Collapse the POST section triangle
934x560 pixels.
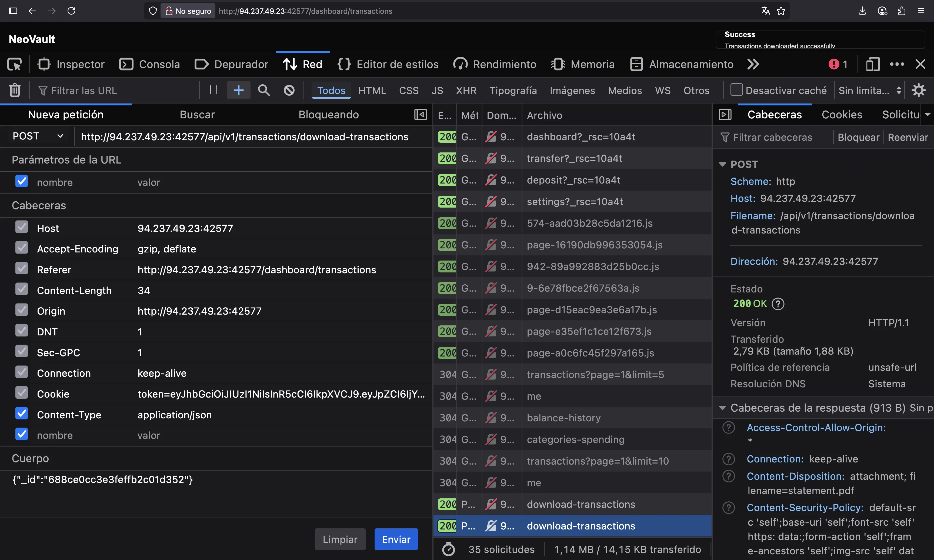[x=722, y=165]
